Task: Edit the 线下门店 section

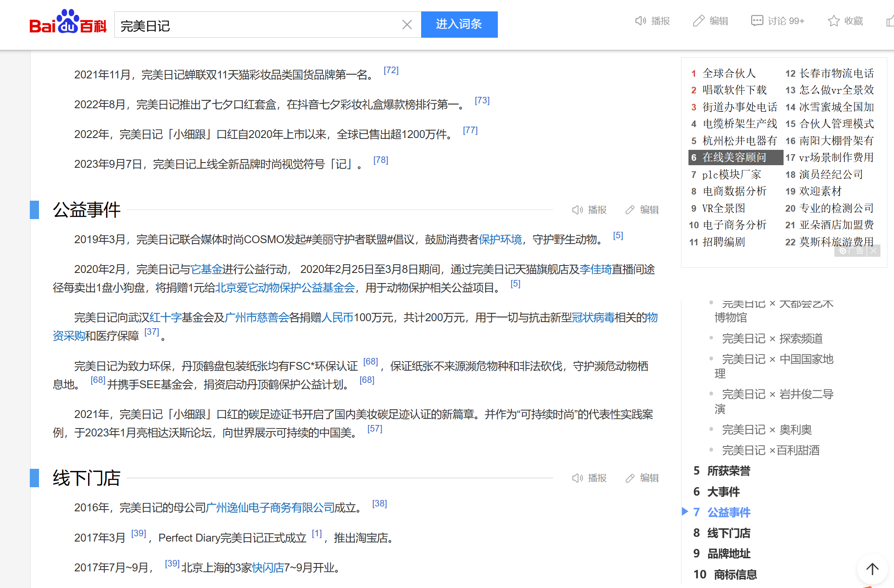Action: coord(642,478)
